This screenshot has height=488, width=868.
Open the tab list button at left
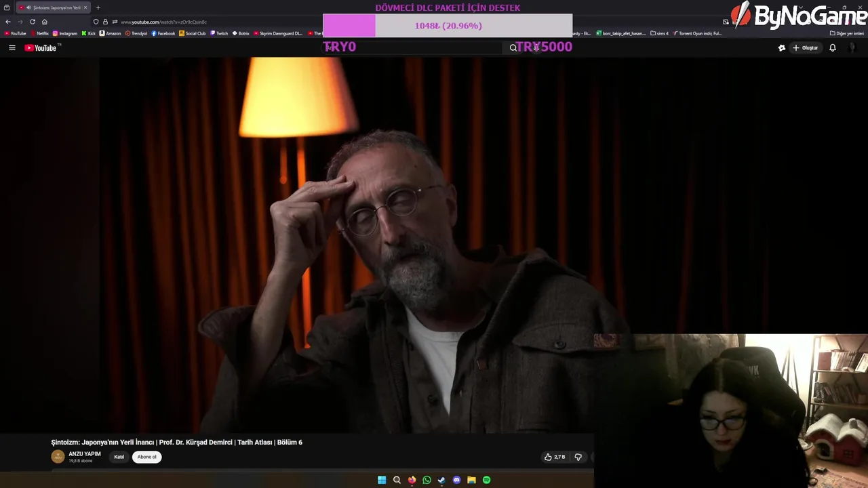pyautogui.click(x=7, y=7)
